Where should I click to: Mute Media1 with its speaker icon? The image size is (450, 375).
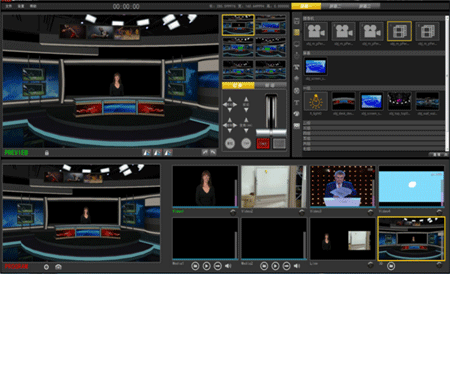pyautogui.click(x=228, y=266)
